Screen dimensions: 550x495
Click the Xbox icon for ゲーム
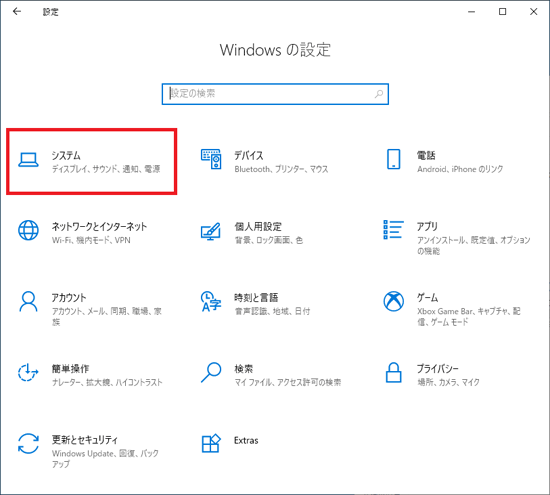click(x=394, y=301)
